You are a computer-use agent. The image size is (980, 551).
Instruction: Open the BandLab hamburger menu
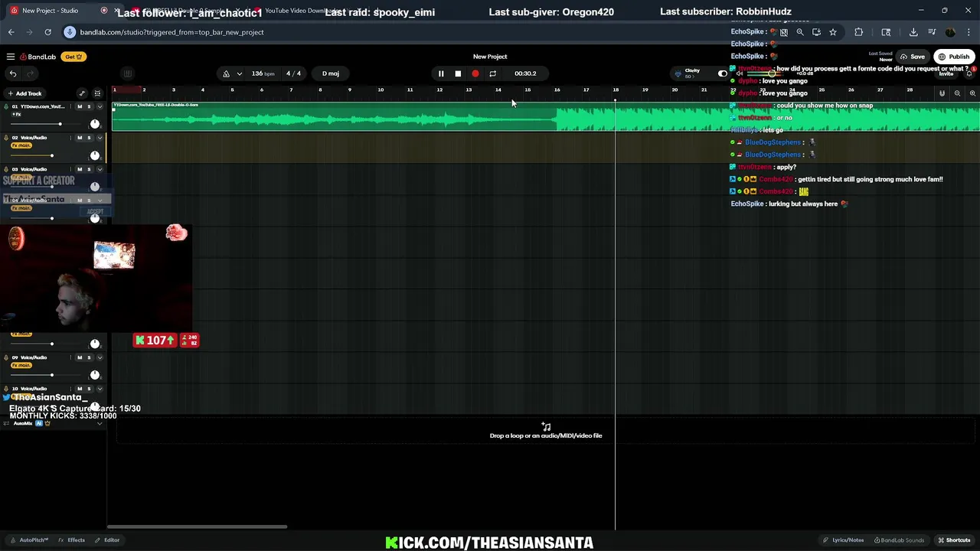click(x=11, y=57)
